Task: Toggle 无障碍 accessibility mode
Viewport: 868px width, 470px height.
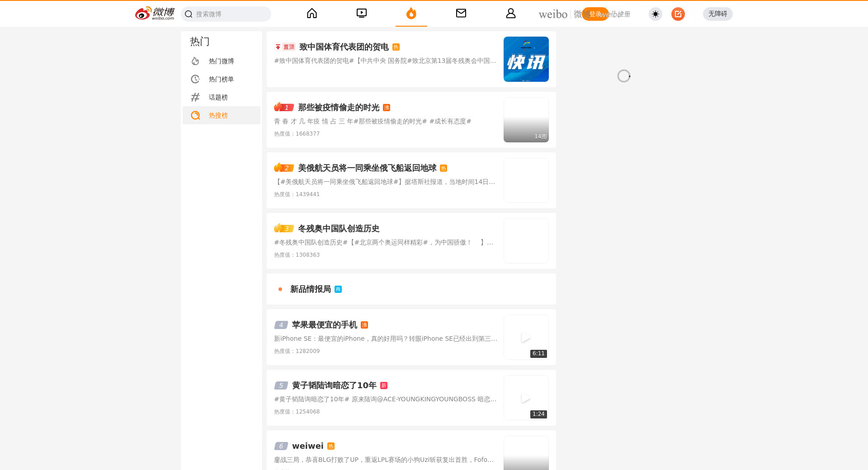Action: click(717, 14)
